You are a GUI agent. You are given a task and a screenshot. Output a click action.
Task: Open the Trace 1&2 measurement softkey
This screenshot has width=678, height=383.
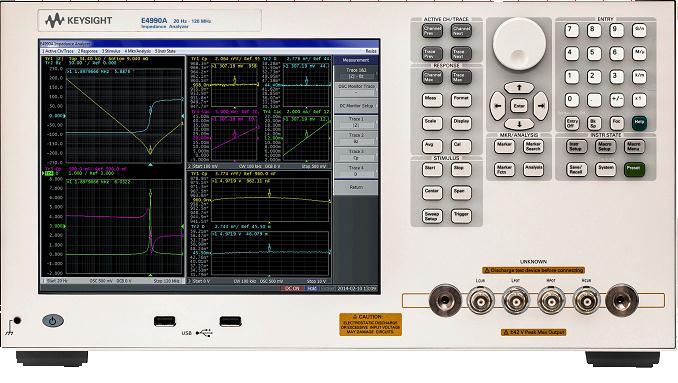[x=356, y=73]
